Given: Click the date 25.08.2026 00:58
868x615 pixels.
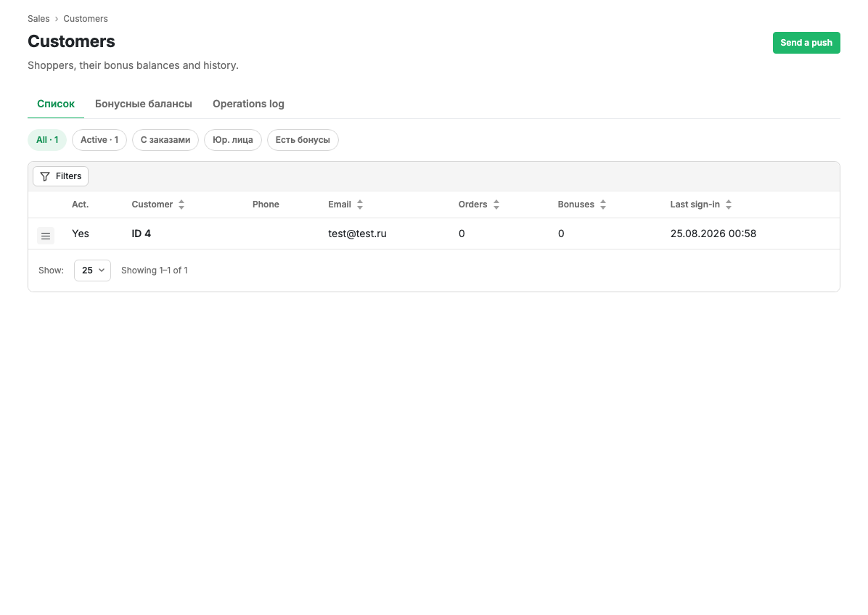Looking at the screenshot, I should click(713, 234).
